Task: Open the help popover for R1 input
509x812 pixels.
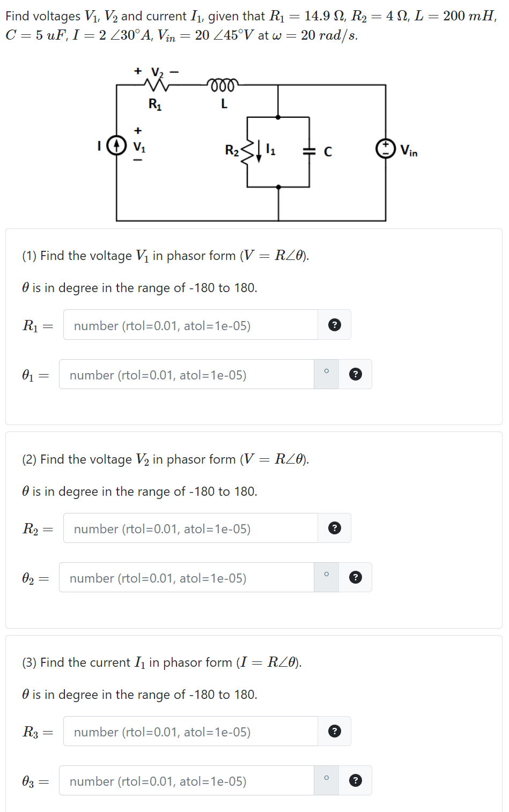Action: (334, 325)
